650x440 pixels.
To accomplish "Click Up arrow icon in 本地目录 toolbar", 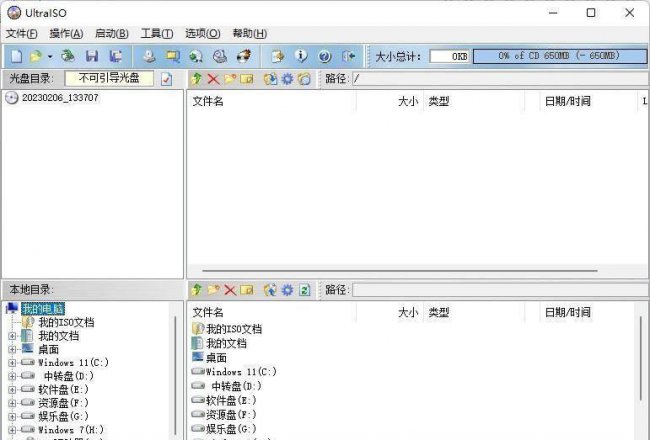I will pyautogui.click(x=196, y=290).
